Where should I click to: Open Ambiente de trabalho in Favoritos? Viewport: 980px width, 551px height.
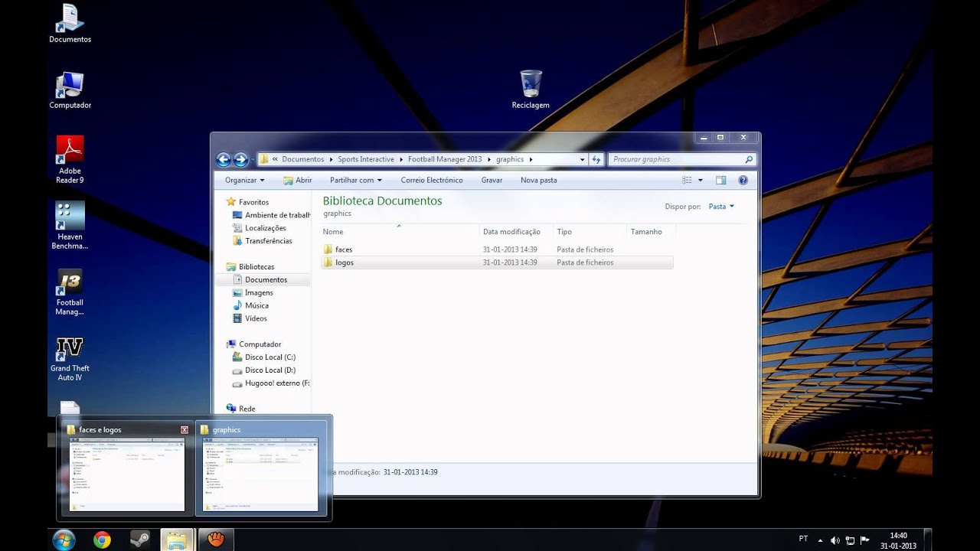(x=271, y=215)
